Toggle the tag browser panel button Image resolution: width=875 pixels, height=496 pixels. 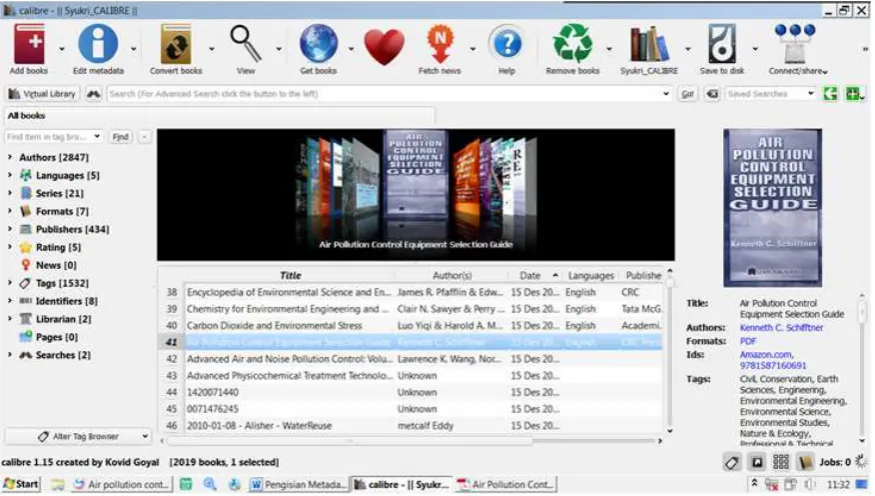[732, 462]
